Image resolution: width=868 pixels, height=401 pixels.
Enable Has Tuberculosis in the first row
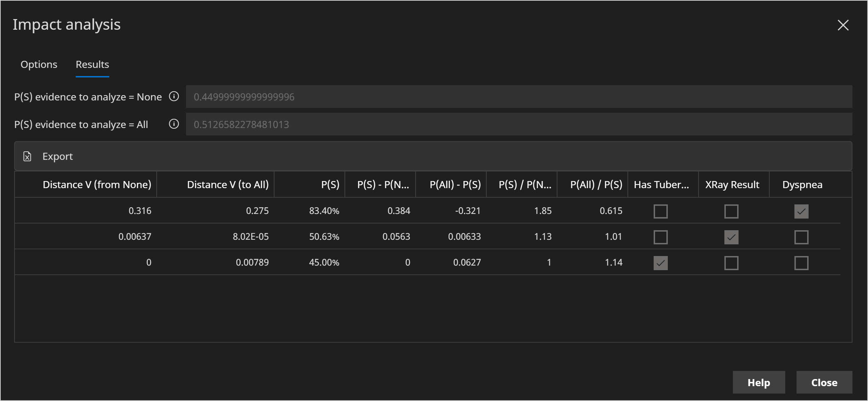(661, 211)
